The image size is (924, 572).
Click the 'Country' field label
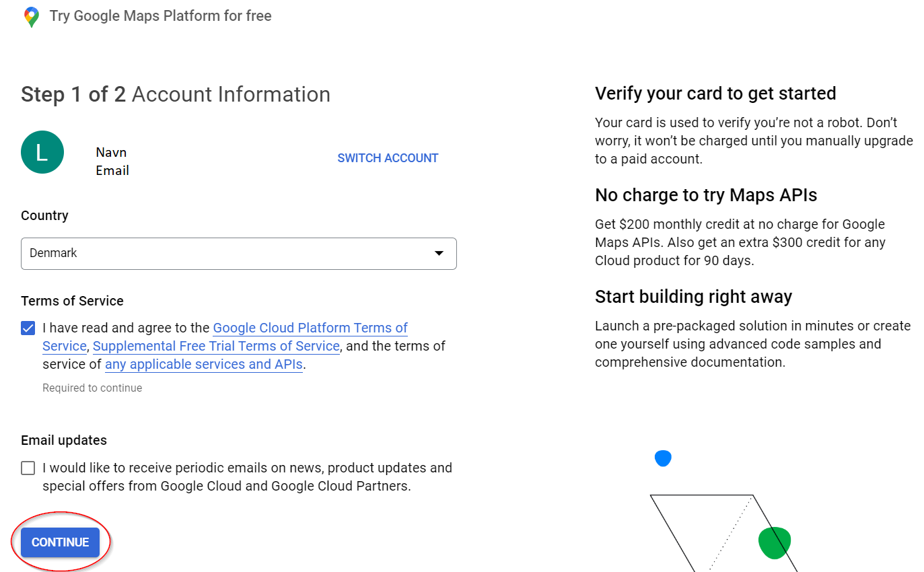coord(44,215)
